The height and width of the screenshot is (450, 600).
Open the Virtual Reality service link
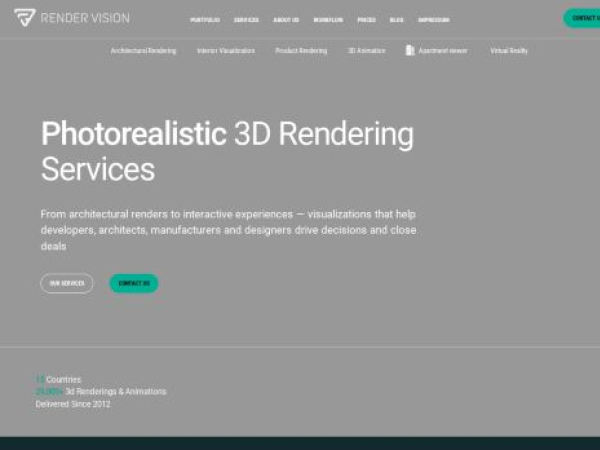pos(509,51)
